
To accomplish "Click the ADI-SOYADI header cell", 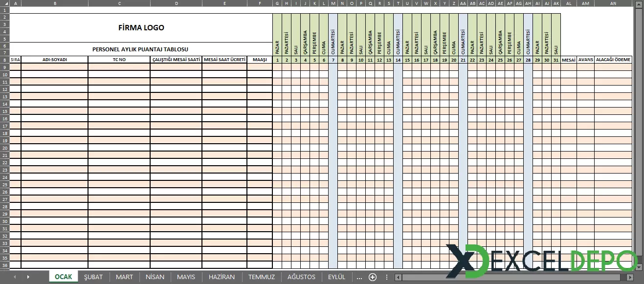I will click(54, 60).
